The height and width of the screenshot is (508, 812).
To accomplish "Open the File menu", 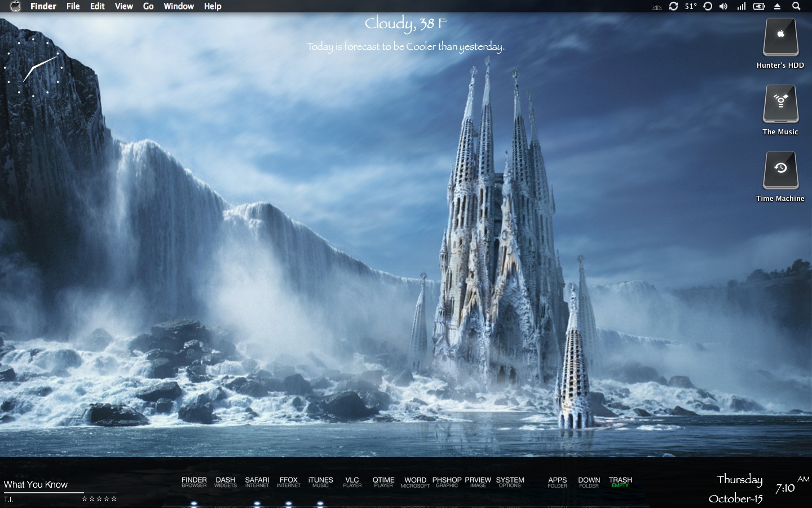I will (x=73, y=6).
